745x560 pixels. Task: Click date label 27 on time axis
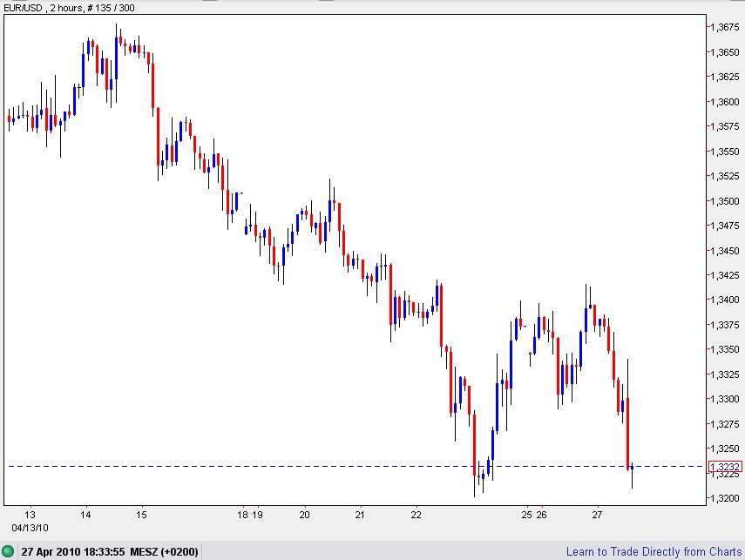tap(597, 515)
